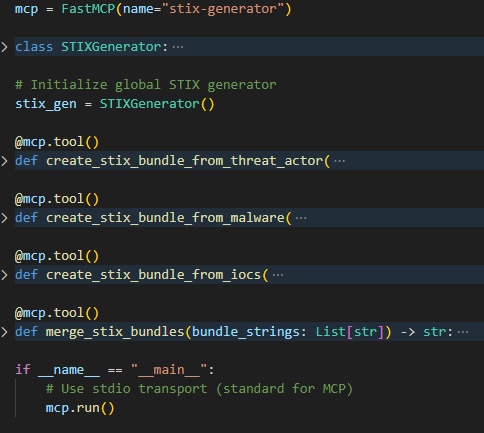Expand folded merge_stix_bundles function
The image size is (484, 433).
[4, 332]
